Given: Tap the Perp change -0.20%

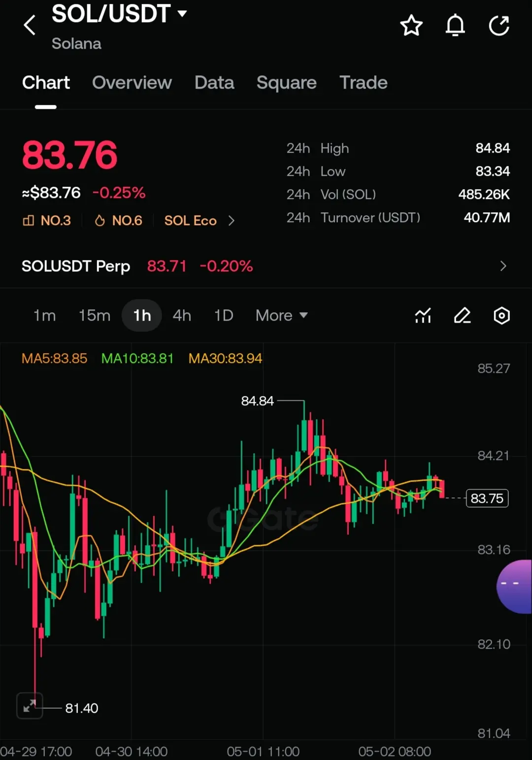Looking at the screenshot, I should click(x=226, y=266).
